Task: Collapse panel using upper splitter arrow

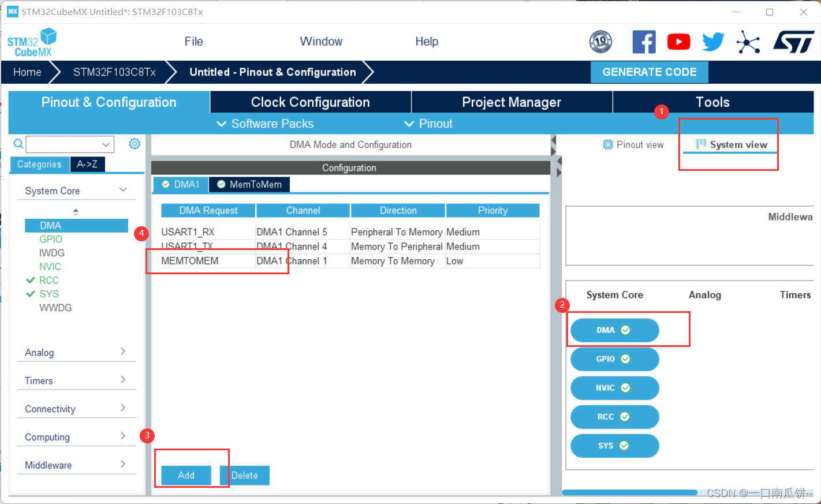Action: point(553,140)
